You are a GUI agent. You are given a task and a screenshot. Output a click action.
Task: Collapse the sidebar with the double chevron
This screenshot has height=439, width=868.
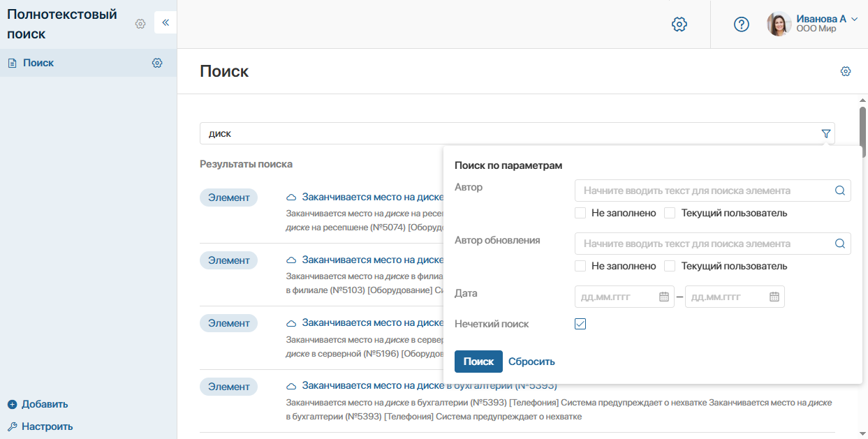pos(165,23)
